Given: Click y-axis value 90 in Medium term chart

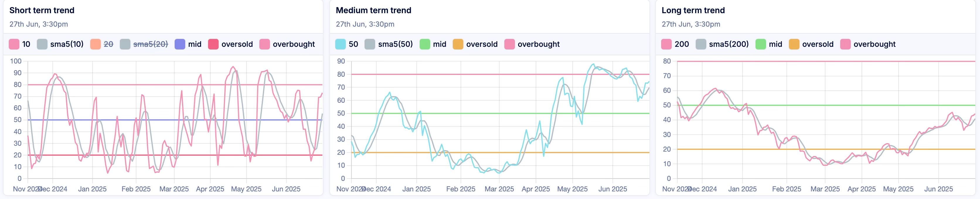Looking at the screenshot, I should [341, 61].
